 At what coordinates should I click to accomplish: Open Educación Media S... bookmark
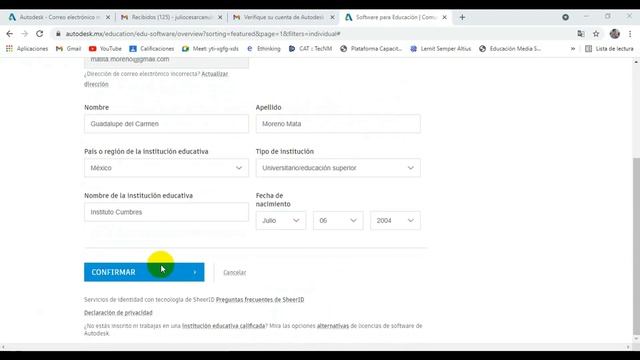pos(510,49)
